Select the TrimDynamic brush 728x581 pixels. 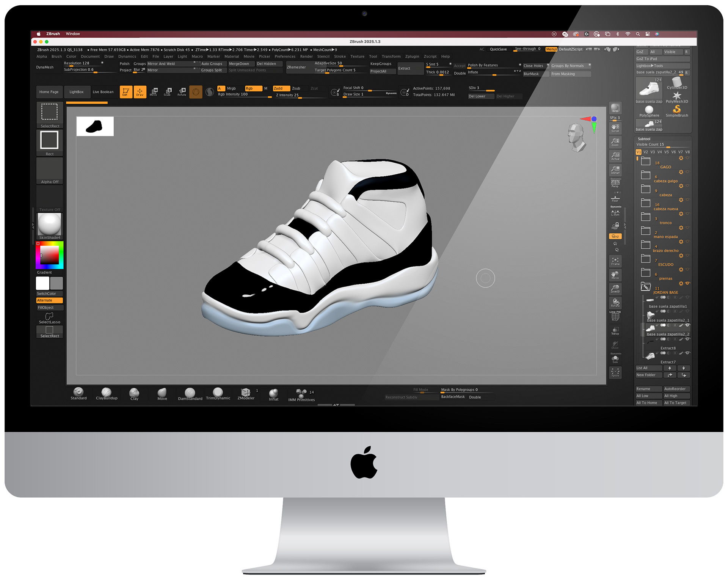218,394
